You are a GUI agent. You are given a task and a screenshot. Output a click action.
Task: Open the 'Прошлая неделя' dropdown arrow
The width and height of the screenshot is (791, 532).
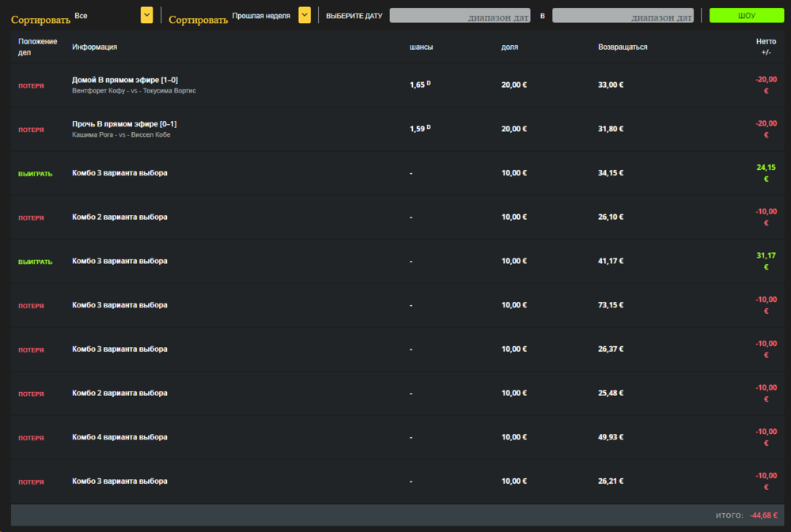305,15
